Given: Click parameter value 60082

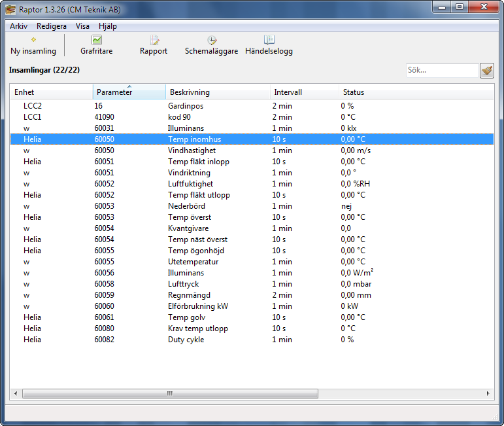Looking at the screenshot, I should [x=104, y=340].
